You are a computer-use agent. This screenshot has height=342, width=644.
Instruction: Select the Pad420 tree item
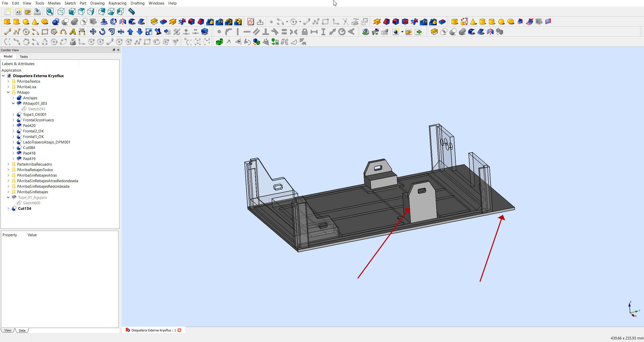tap(29, 125)
